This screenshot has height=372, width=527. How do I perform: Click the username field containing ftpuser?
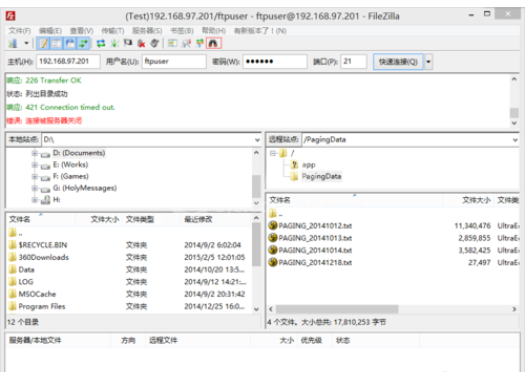174,61
